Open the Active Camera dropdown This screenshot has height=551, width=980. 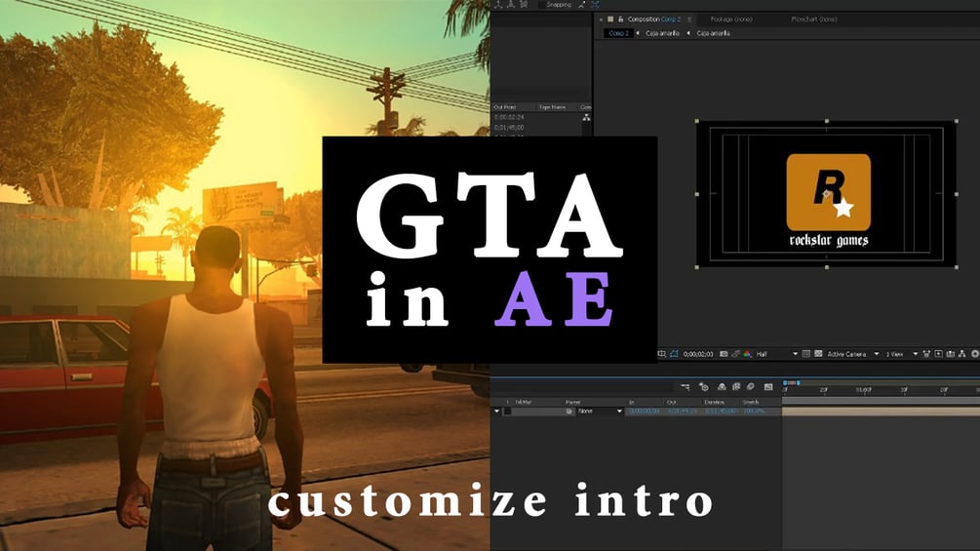[853, 354]
